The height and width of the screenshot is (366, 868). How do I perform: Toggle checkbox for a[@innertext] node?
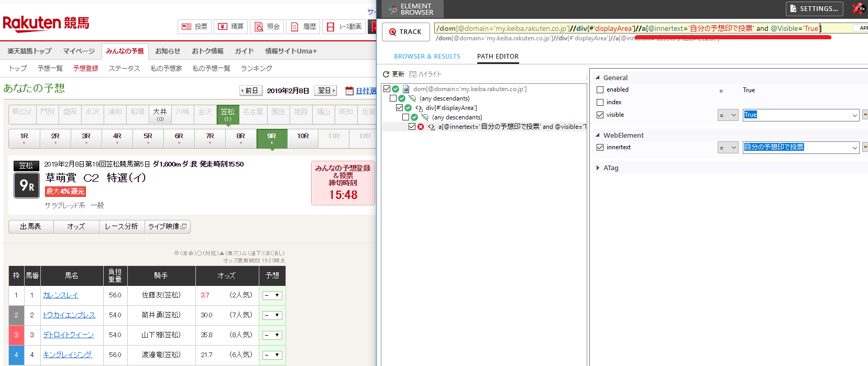pos(412,127)
